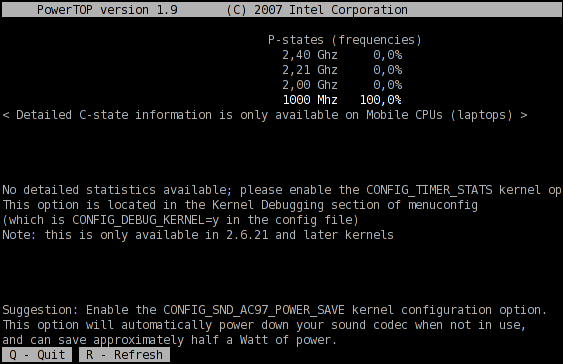This screenshot has height=364, width=563.
Task: Click the R - Refresh button
Action: click(x=124, y=355)
